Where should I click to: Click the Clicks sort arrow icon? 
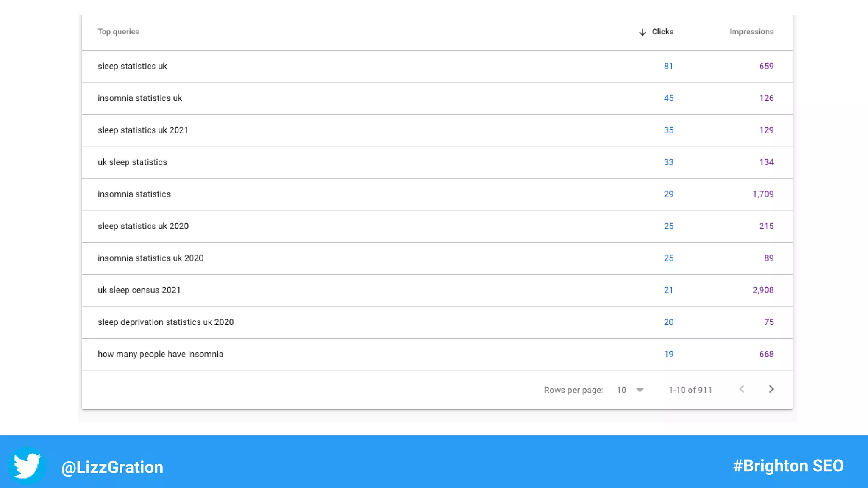point(643,32)
